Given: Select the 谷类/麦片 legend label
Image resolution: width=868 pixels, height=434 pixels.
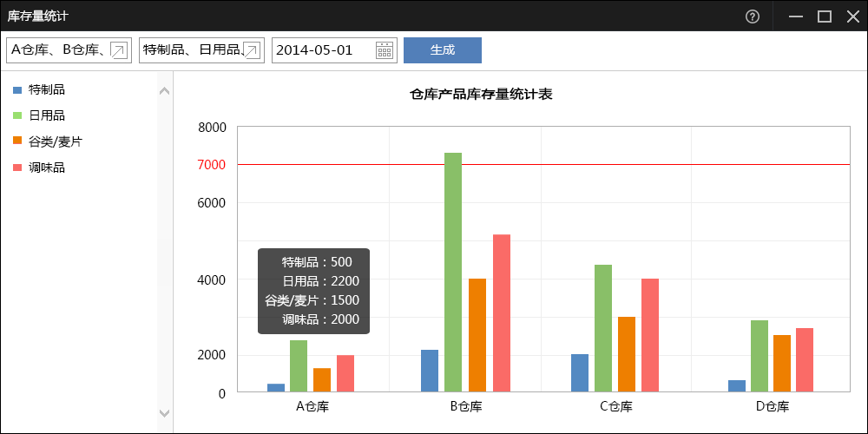Looking at the screenshot, I should pos(56,141).
